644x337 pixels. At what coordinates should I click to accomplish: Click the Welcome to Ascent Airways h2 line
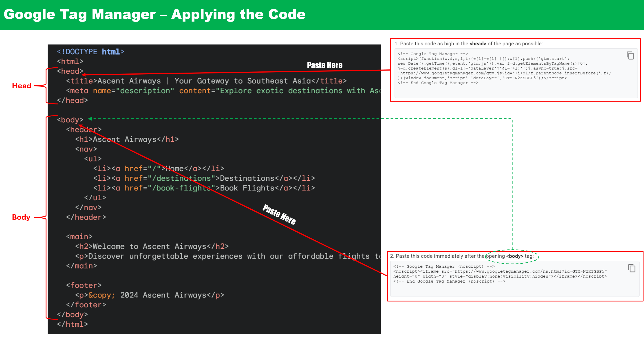pyautogui.click(x=152, y=246)
